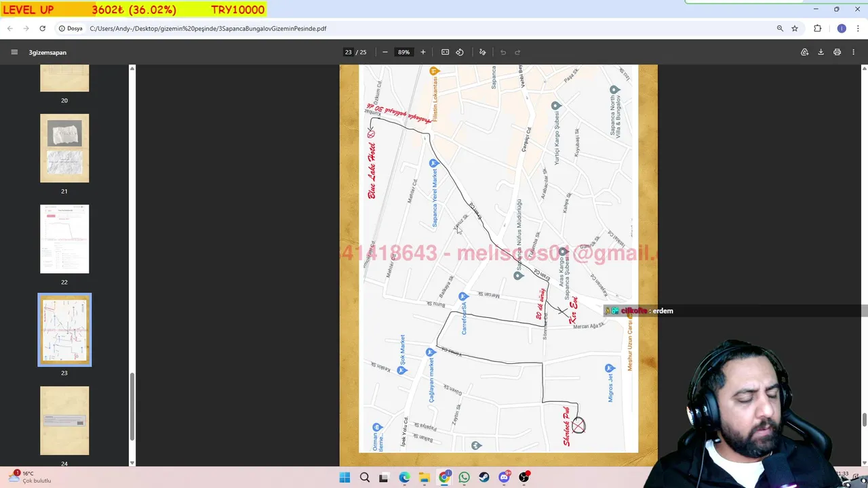Click the undo arrow in PDF toolbar
The height and width of the screenshot is (488, 868).
tap(503, 52)
